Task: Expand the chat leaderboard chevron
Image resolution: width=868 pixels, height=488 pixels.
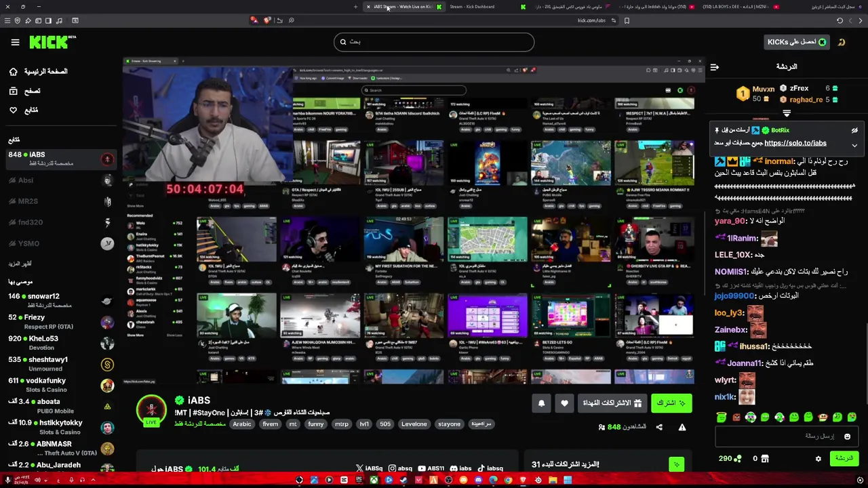Action: pos(787,114)
